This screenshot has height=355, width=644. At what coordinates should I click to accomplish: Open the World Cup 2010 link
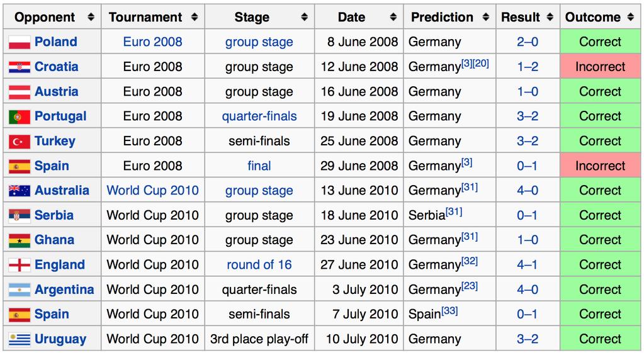[x=152, y=190]
